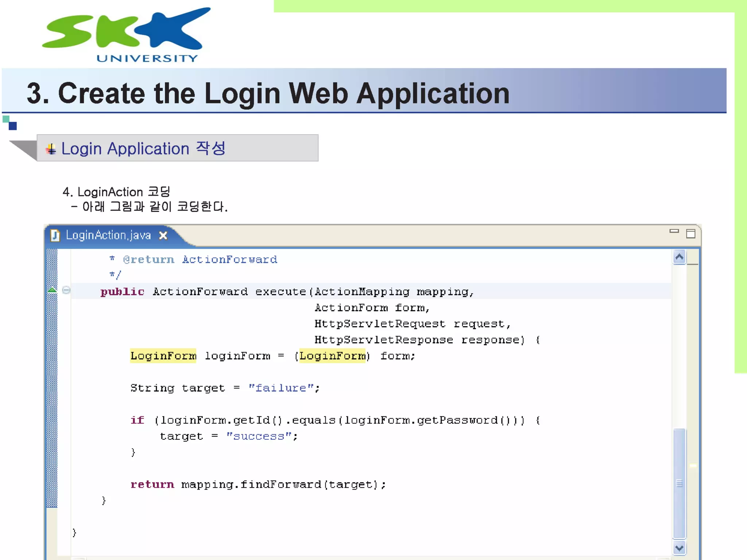Click the green override indicator triangle
747x560 pixels.
coord(52,290)
